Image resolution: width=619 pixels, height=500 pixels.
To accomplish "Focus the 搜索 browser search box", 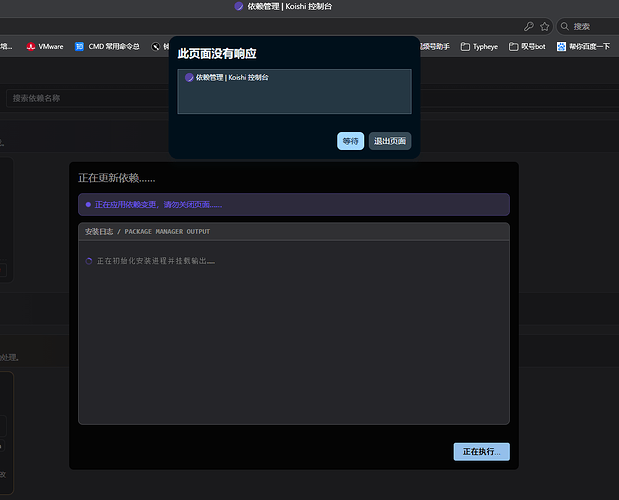I will tap(588, 26).
